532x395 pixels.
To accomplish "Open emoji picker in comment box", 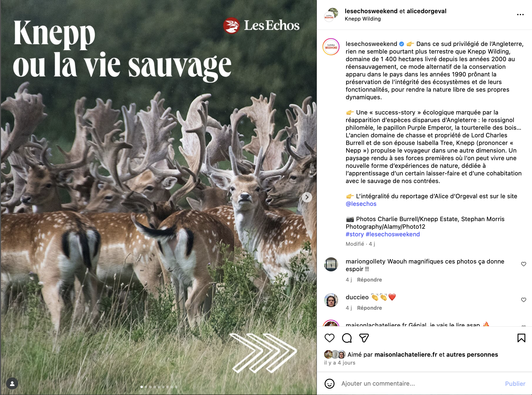I will pos(329,384).
